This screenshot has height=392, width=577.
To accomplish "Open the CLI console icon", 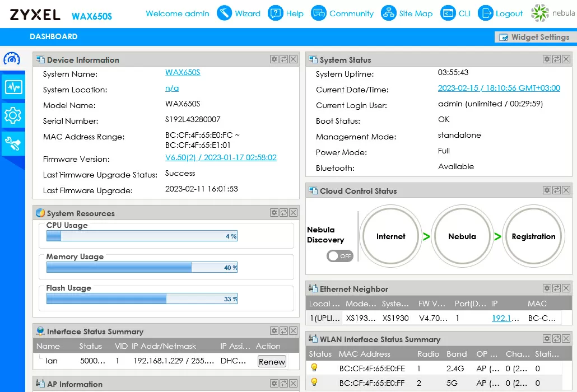I will [448, 13].
